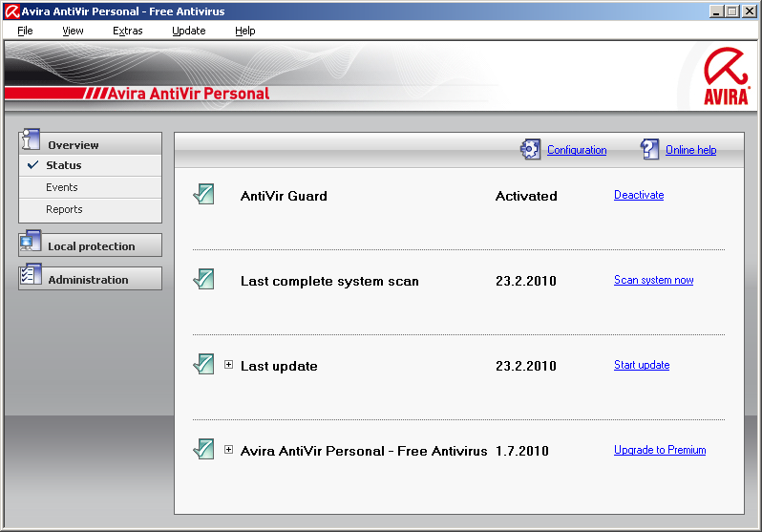Click the license date 1.7.2010
The height and width of the screenshot is (532, 762).
pos(522,451)
